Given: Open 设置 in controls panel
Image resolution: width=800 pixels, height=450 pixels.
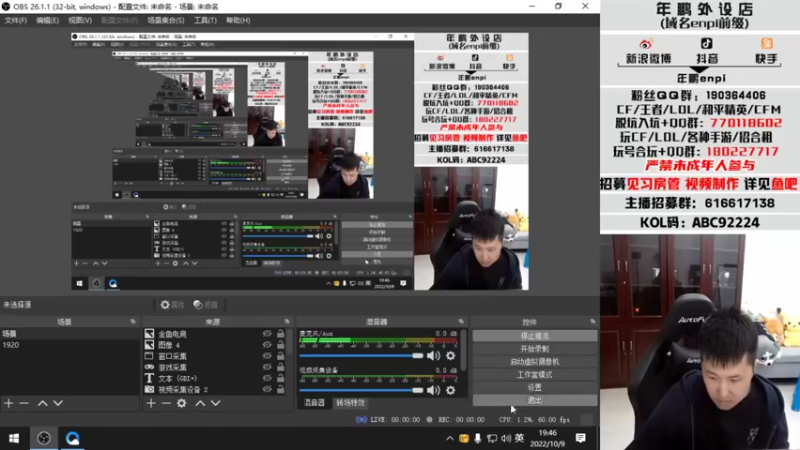Looking at the screenshot, I should coord(535,387).
